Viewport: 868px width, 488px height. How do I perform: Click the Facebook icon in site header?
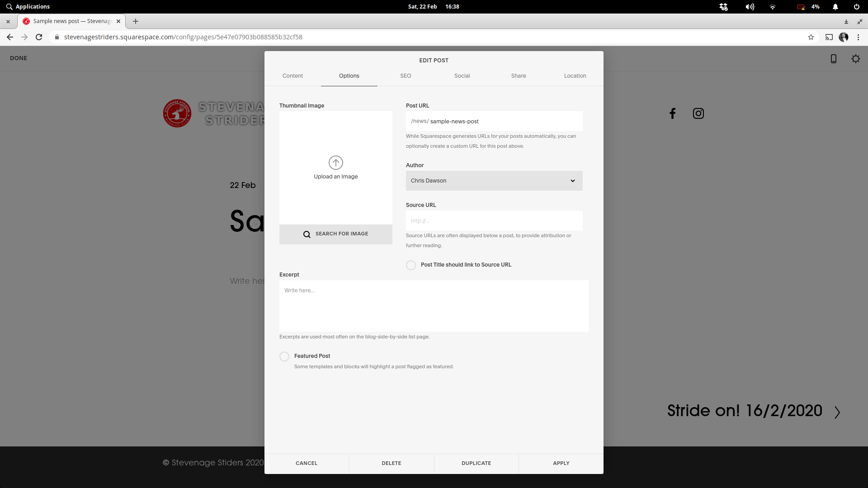(x=673, y=113)
